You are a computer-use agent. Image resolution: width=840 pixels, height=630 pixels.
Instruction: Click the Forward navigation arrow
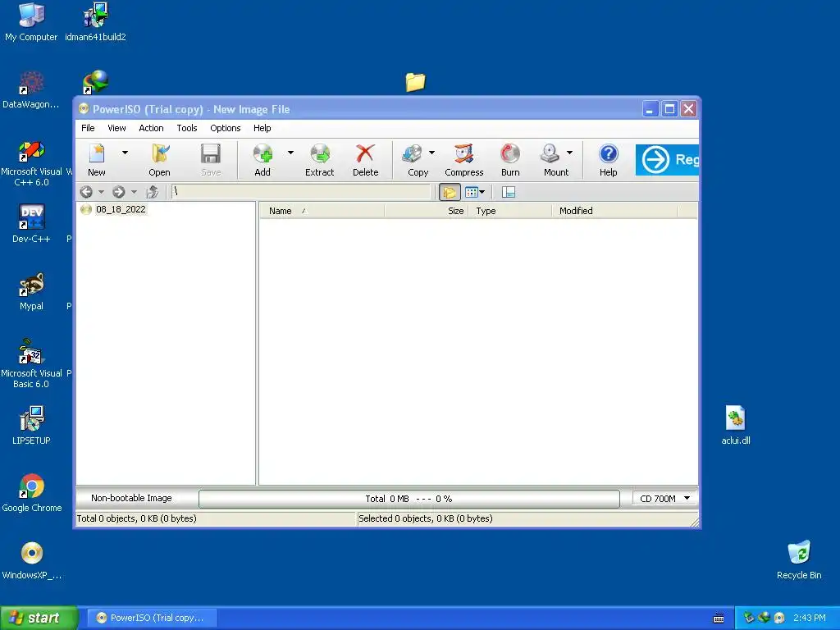(x=118, y=192)
